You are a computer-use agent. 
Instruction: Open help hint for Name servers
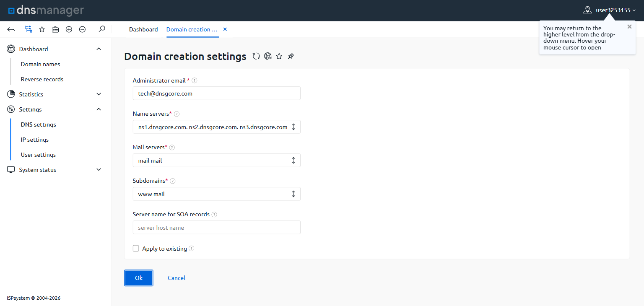click(x=177, y=114)
